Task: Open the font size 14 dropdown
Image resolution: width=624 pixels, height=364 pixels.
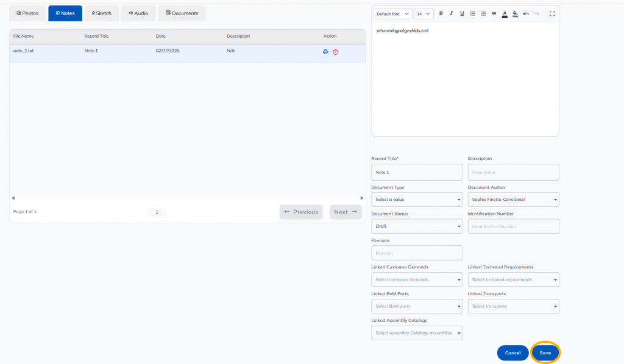Action: [424, 14]
